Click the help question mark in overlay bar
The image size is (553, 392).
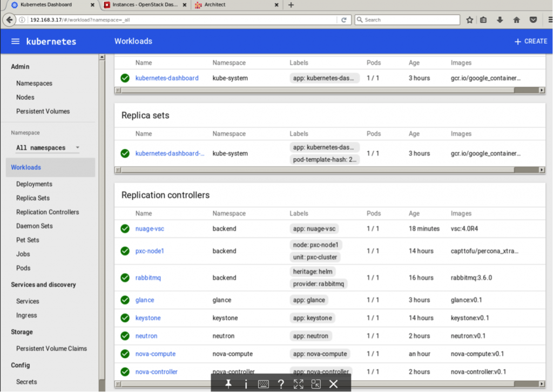(281, 384)
